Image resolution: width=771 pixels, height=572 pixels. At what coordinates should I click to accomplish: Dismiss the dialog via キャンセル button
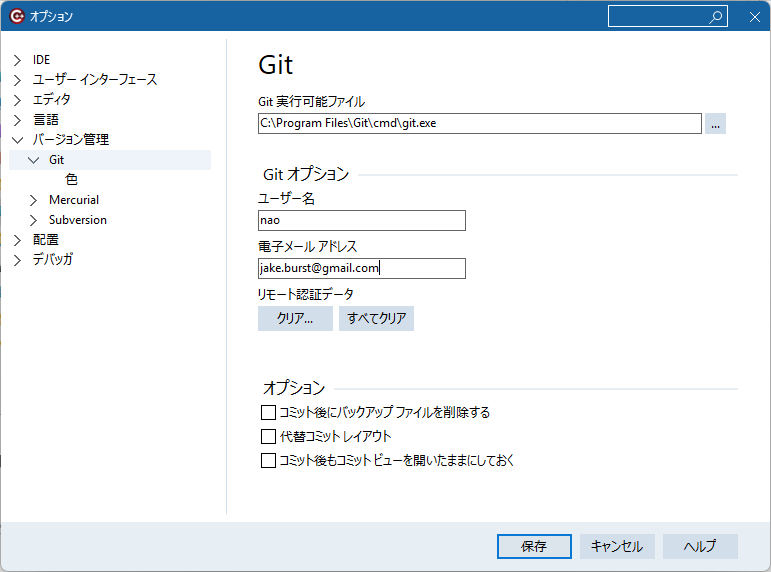coord(617,546)
